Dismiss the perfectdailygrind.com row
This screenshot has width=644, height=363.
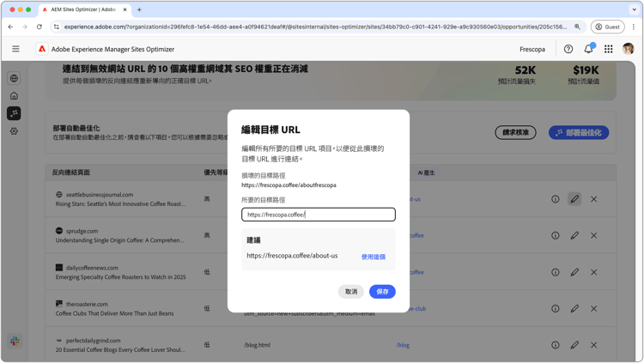[594, 345]
